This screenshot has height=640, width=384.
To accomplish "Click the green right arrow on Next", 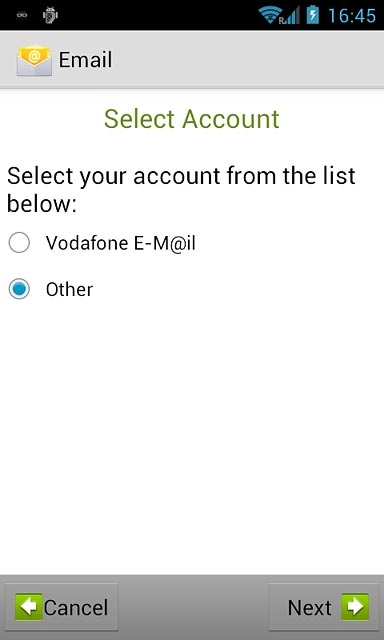I will (355, 607).
